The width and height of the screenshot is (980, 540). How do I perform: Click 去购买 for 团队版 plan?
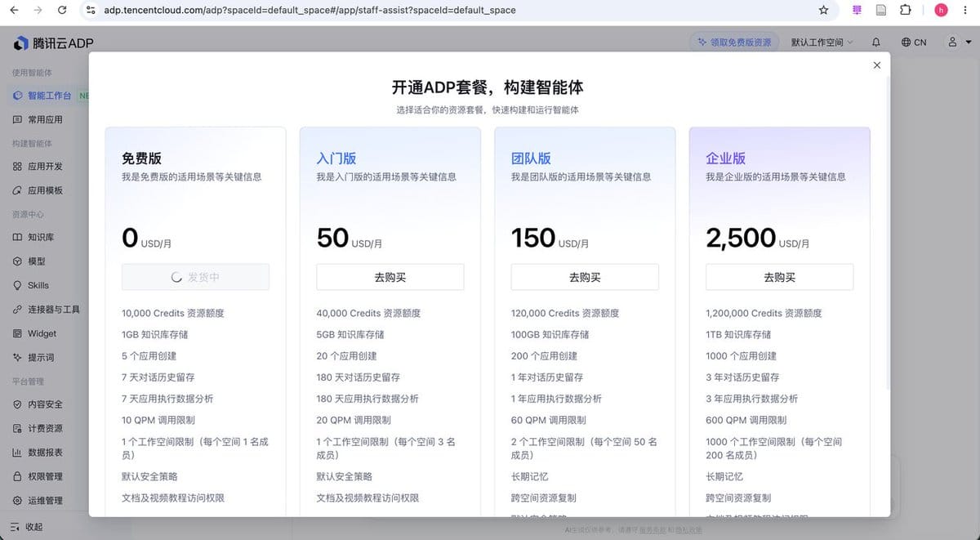pos(585,277)
